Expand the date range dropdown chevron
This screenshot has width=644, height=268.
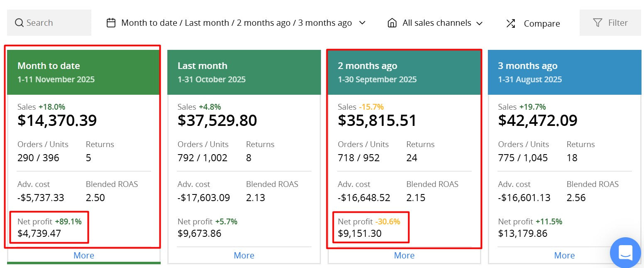(362, 23)
